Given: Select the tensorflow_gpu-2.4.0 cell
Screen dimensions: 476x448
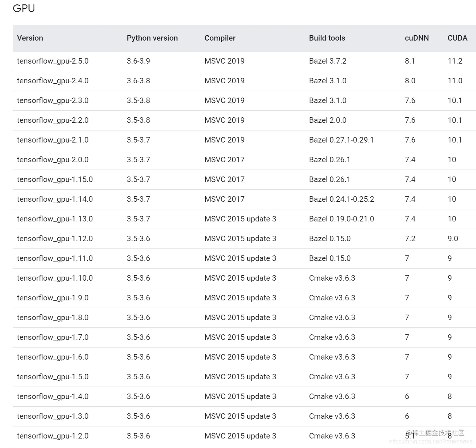Looking at the screenshot, I should (x=53, y=81).
